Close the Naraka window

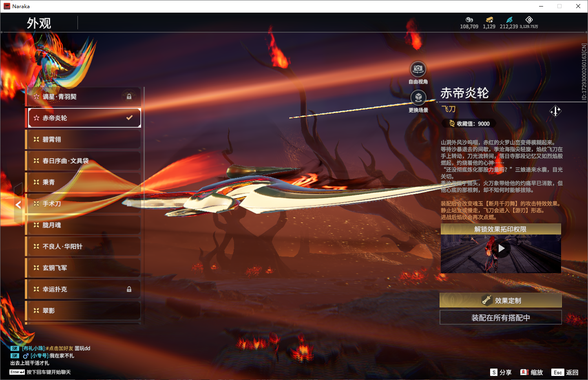point(578,6)
